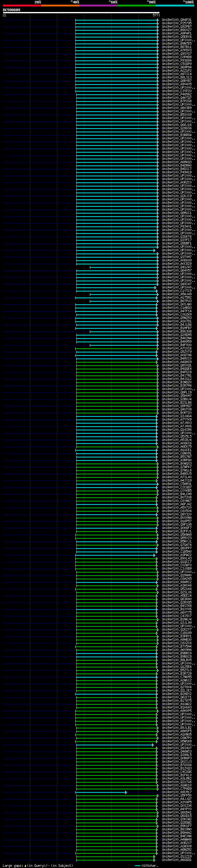Click the Large gaps legend text
This screenshot has height=868, width=197.
38,865
